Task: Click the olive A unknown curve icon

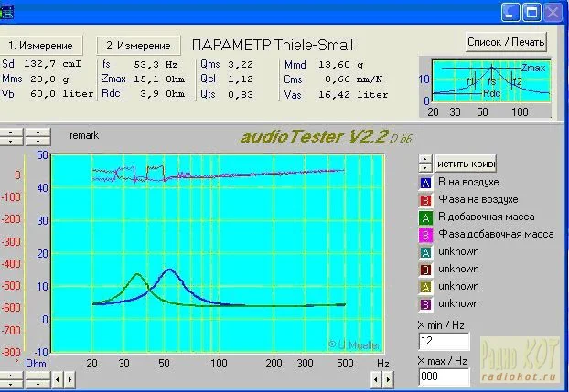Action: click(424, 286)
